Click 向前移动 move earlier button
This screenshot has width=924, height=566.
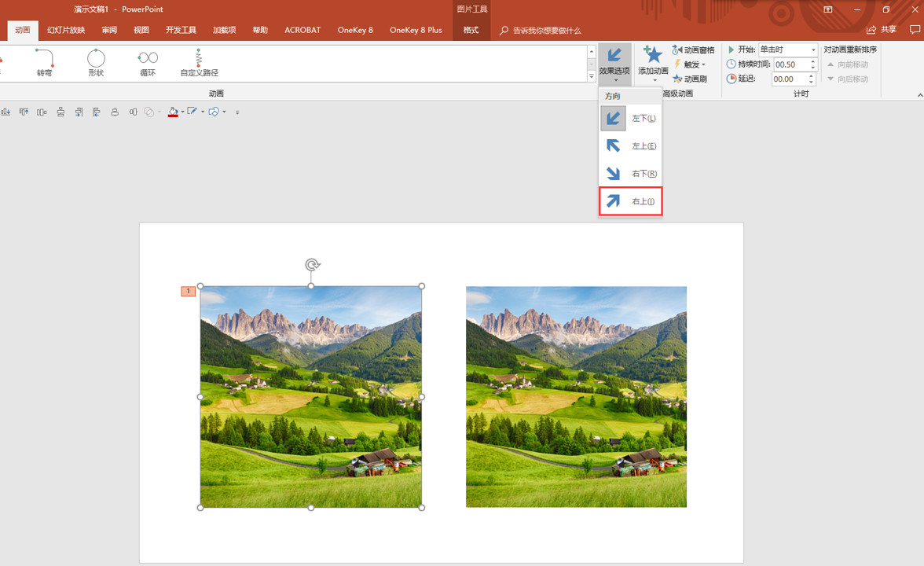tap(848, 64)
